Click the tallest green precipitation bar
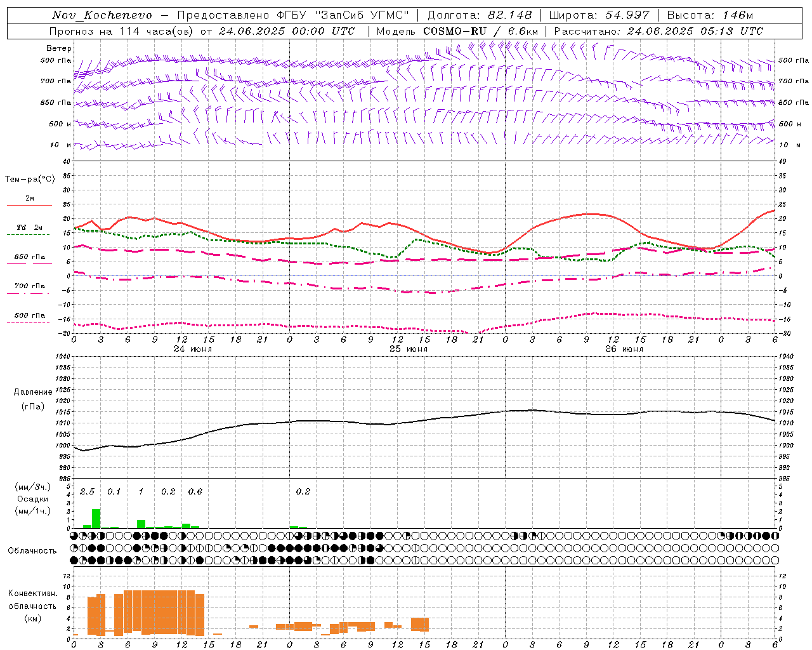 coord(96,519)
